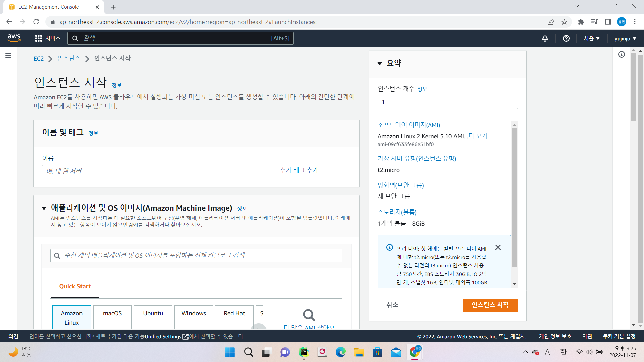Image resolution: width=644 pixels, height=362 pixels.
Task: Open Chrome side panel icon
Action: point(608,22)
